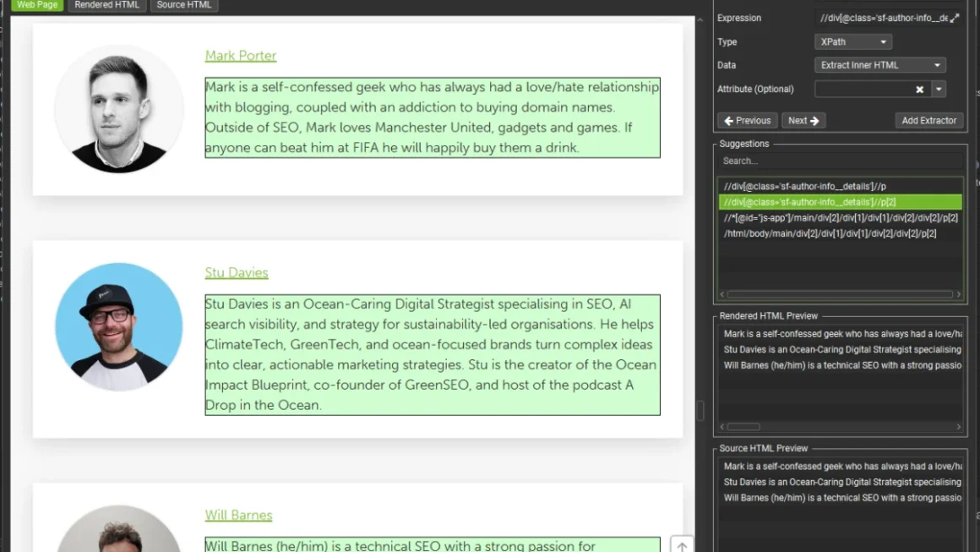Click 'Will Barnes (he/him)' line in Source HTML Preview
The height and width of the screenshot is (552, 980).
click(x=842, y=498)
